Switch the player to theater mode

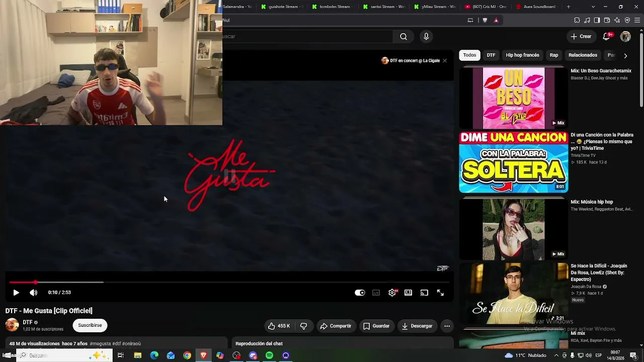point(408,293)
